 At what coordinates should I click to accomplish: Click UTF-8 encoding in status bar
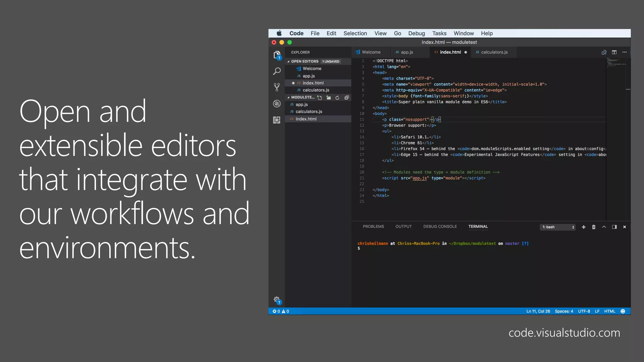584,311
